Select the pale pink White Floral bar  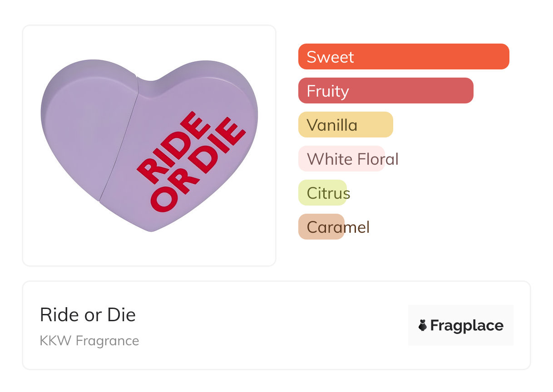tap(341, 159)
